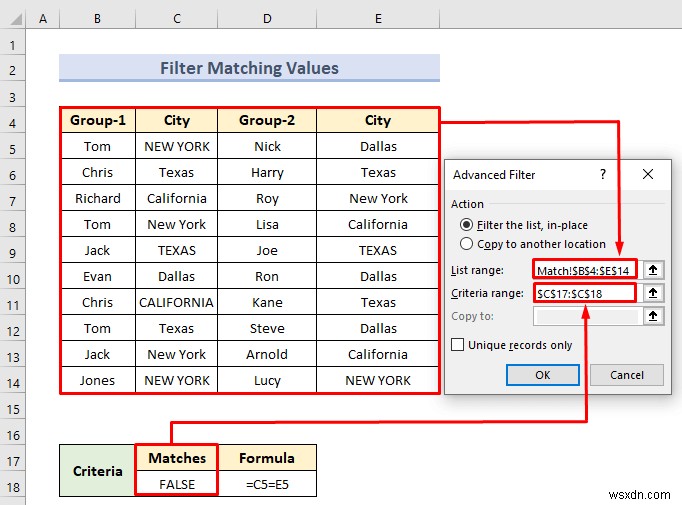Click the List range input field
Screen dimensions: 682x505
(585, 270)
